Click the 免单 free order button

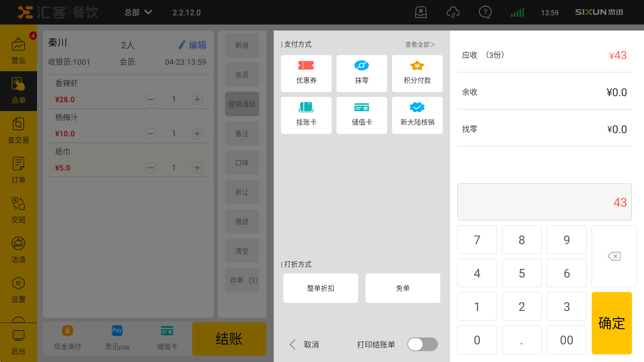[403, 288]
